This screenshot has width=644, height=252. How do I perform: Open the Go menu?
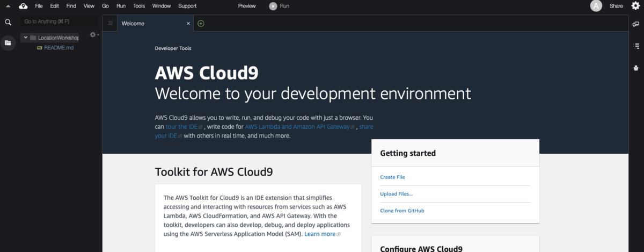(105, 6)
